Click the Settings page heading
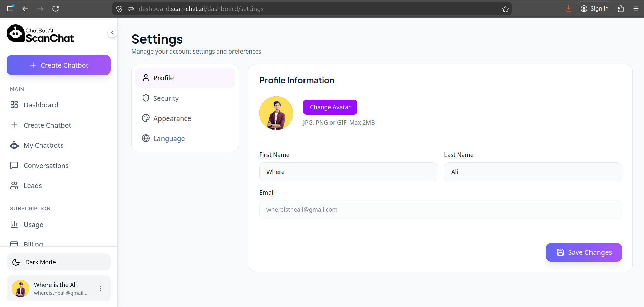The image size is (644, 307). (157, 39)
